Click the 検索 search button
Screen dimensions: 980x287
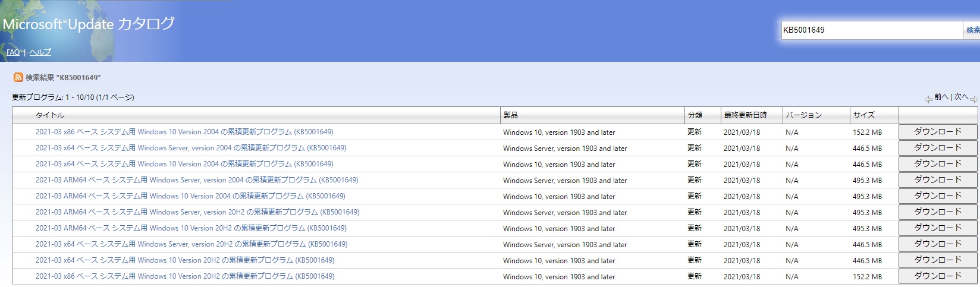click(x=972, y=30)
